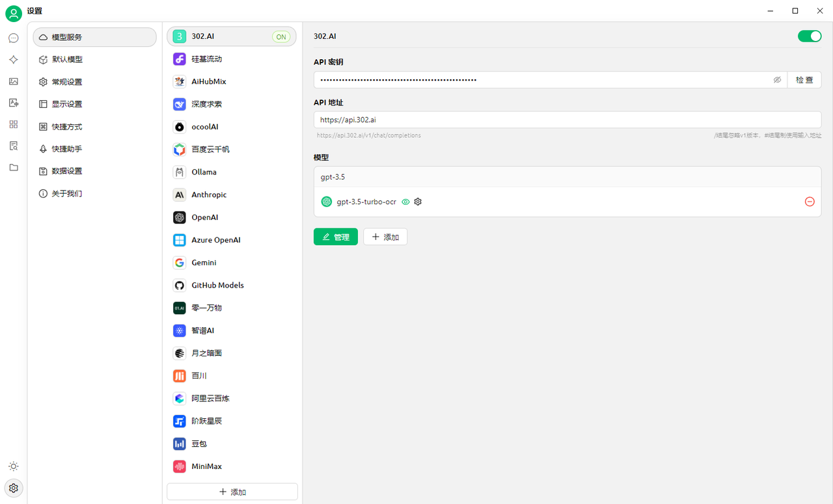Viewport: 833px width, 504px height.
Task: Select the Azure OpenAI provider
Action: pos(232,240)
